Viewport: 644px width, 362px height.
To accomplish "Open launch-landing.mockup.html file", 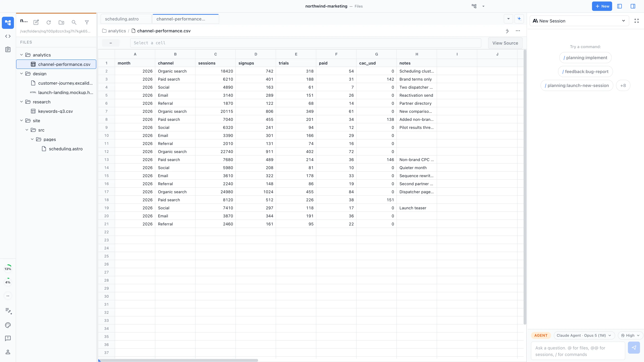I will pyautogui.click(x=56, y=93).
